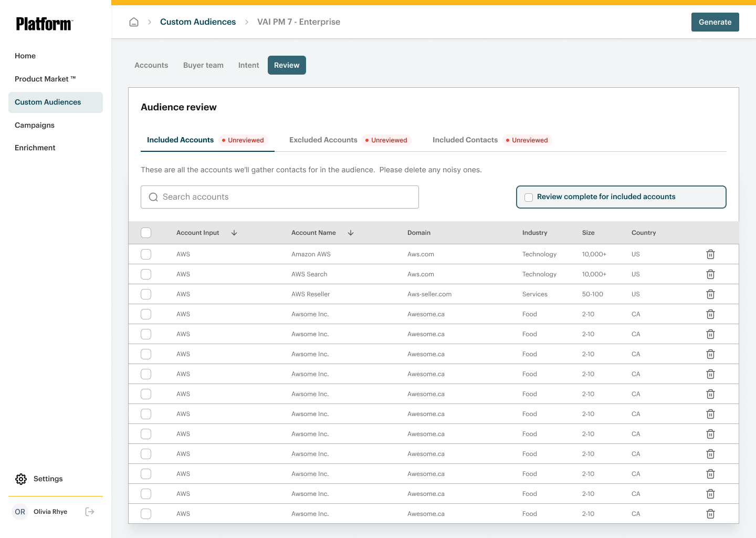Click the home icon in breadcrumb
The image size is (756, 538).
click(x=134, y=22)
